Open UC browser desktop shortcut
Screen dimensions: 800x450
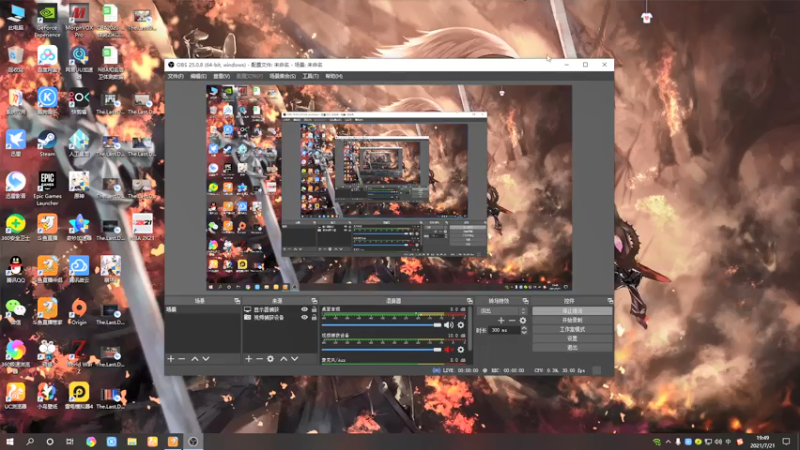[16, 396]
